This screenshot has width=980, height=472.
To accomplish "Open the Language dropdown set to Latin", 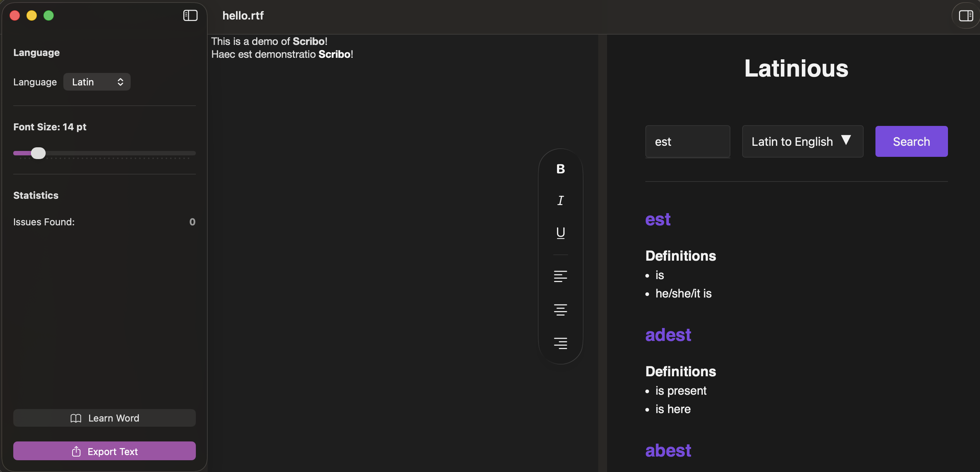I will click(x=96, y=81).
